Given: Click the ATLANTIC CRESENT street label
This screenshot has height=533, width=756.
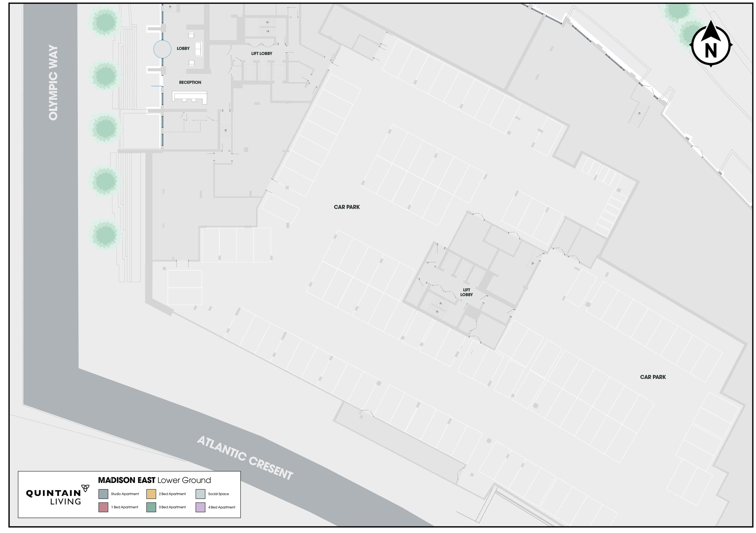Looking at the screenshot, I should coord(245,458).
